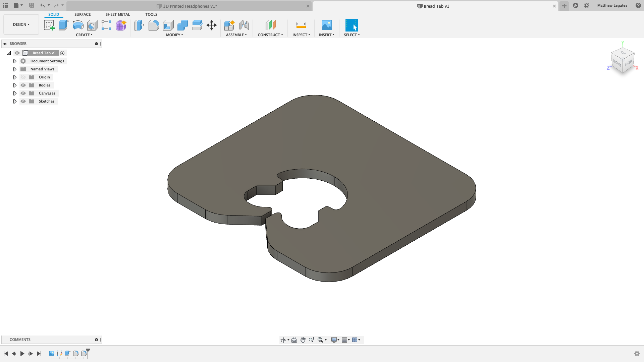Image resolution: width=644 pixels, height=362 pixels.
Task: Open the Create dropdown menu
Action: (84, 35)
